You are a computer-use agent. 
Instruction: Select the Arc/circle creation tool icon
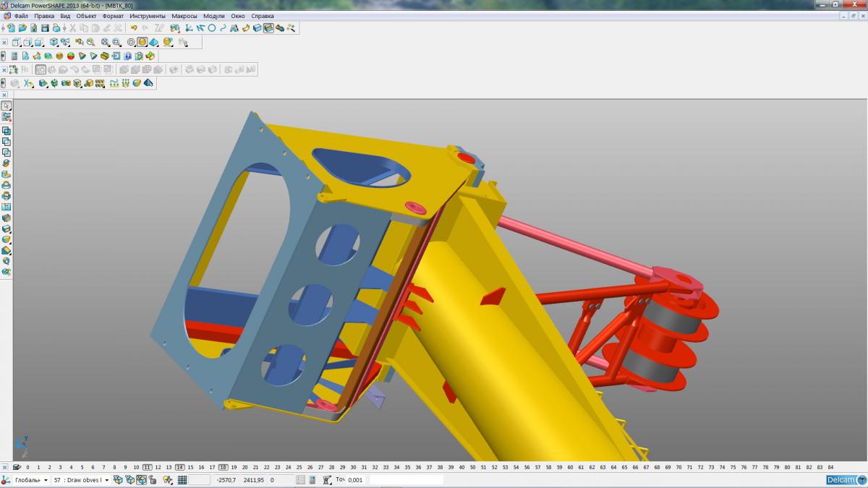212,28
